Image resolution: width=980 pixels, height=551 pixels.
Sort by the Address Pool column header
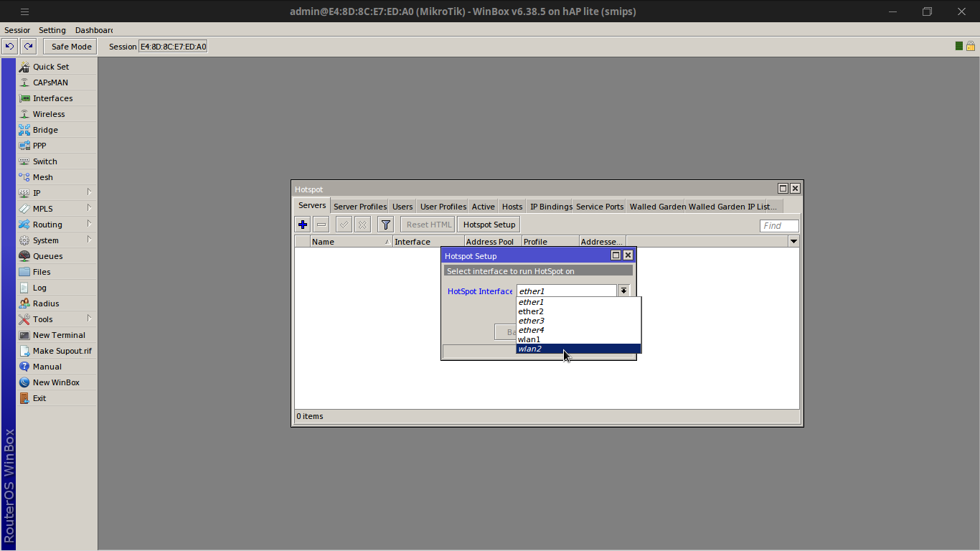pyautogui.click(x=493, y=242)
